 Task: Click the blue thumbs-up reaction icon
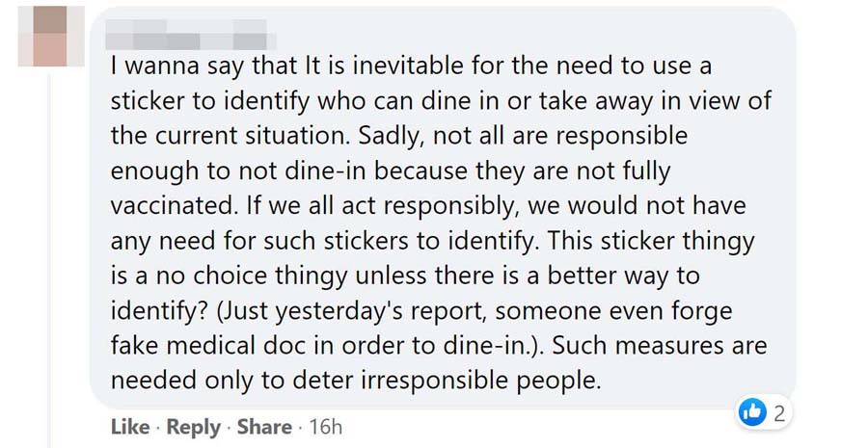[751, 413]
